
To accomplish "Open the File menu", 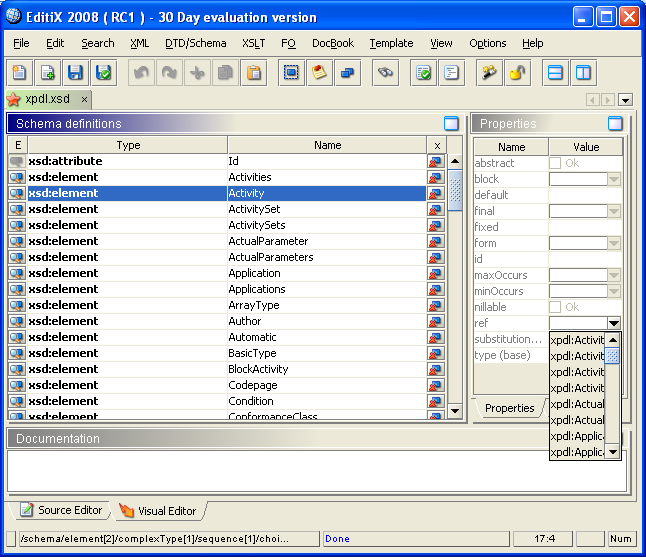I will click(21, 43).
